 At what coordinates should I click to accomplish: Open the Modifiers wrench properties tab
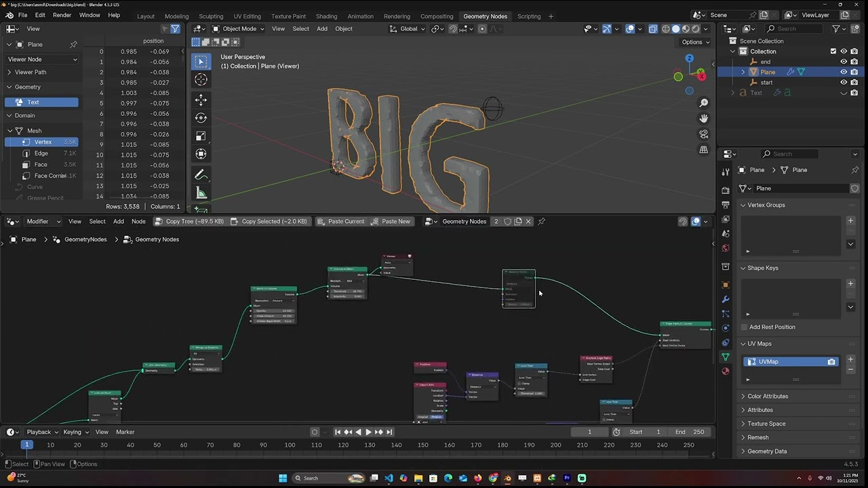click(x=726, y=300)
